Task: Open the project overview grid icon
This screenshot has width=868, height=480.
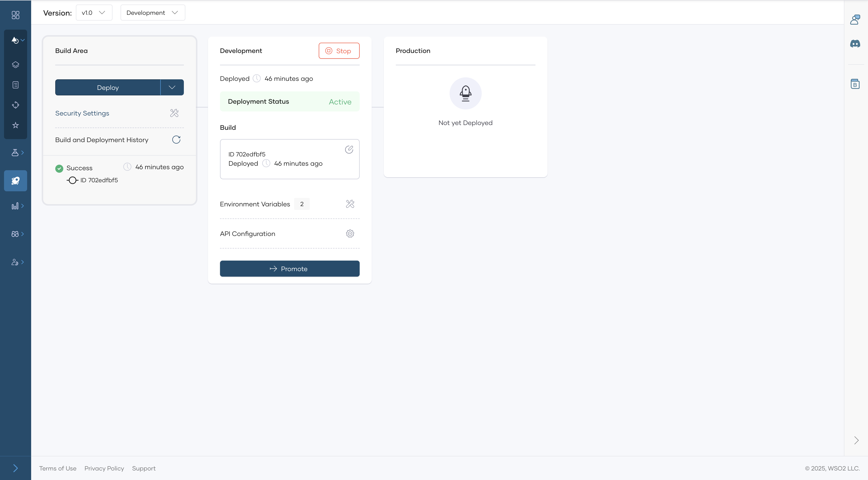Action: pyautogui.click(x=16, y=15)
